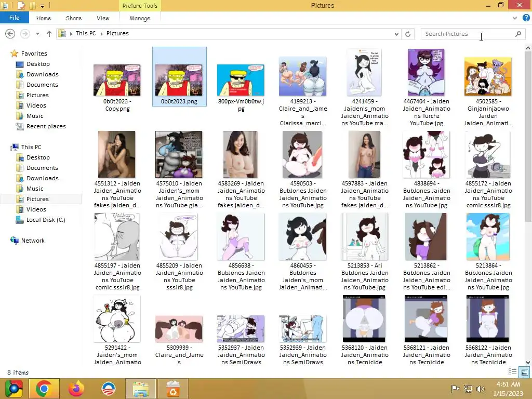This screenshot has width=532, height=399.
Task: Select Desktop under Favorites
Action: click(38, 64)
